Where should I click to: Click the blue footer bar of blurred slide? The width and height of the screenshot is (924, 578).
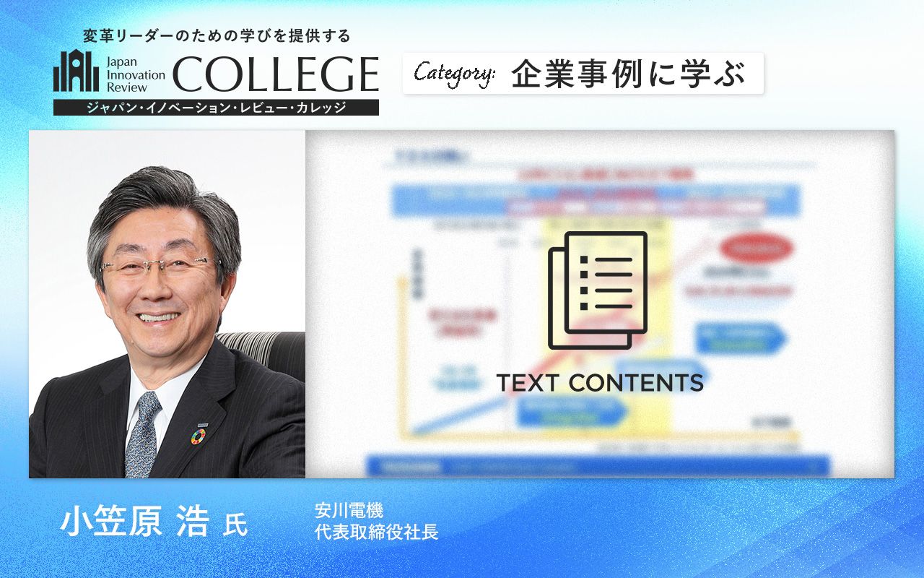pyautogui.click(x=598, y=466)
